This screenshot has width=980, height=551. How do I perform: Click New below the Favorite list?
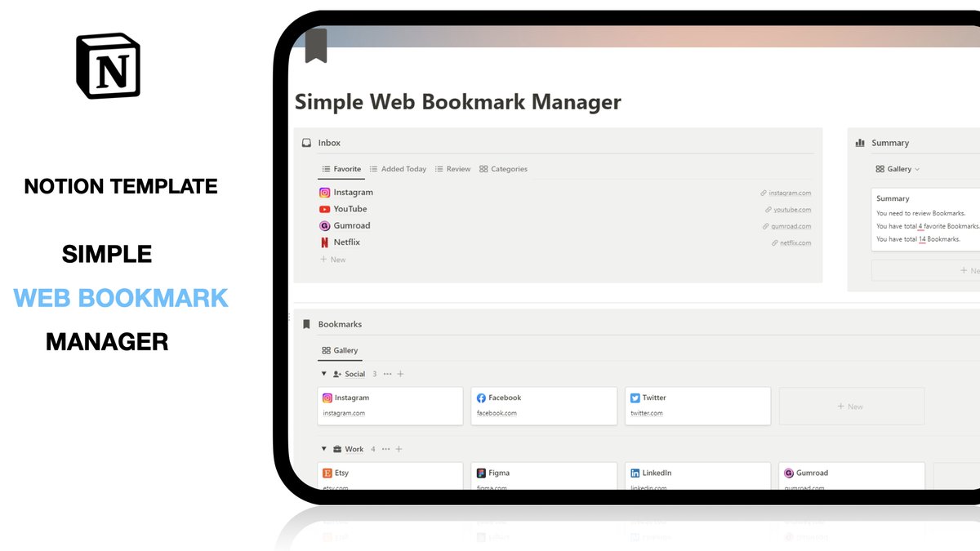pos(332,260)
